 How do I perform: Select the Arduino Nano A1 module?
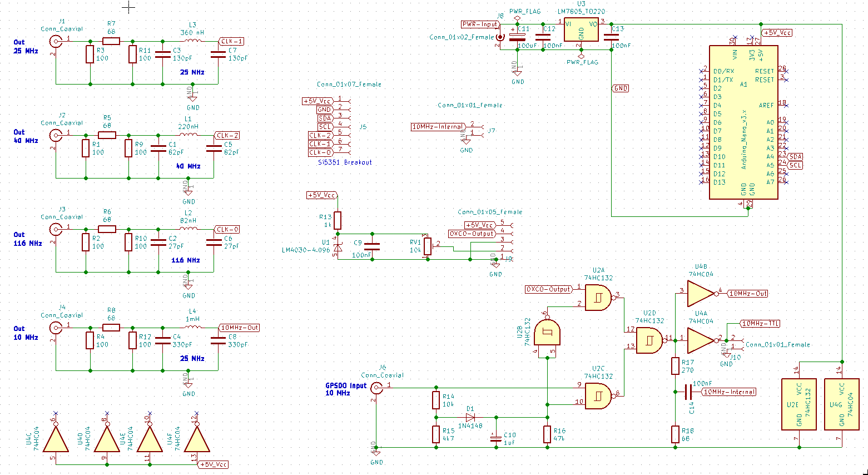click(x=743, y=122)
